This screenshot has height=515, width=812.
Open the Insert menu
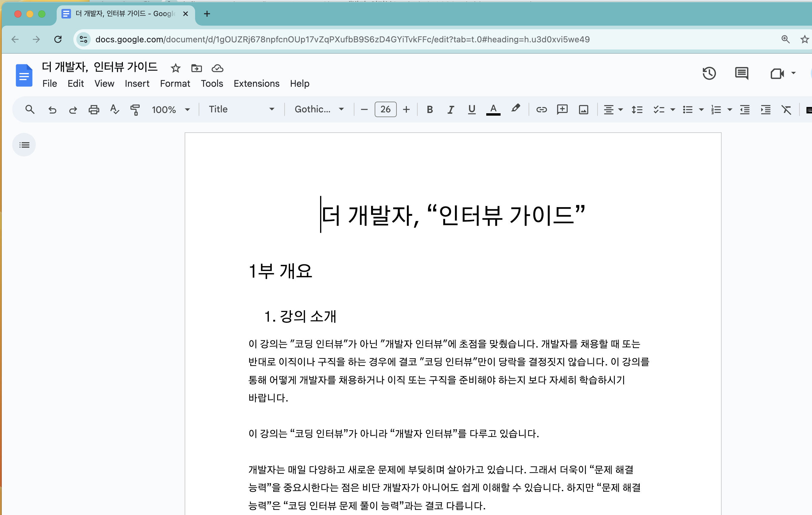tap(137, 83)
